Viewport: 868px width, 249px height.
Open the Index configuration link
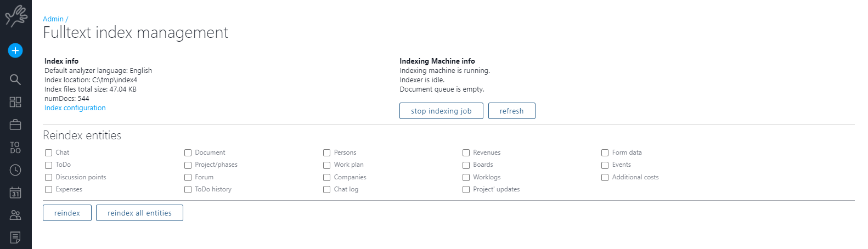coord(75,108)
